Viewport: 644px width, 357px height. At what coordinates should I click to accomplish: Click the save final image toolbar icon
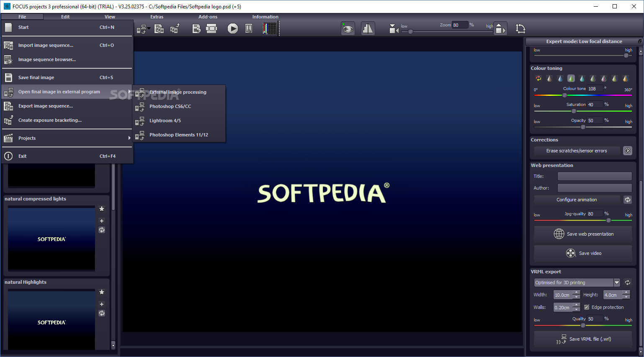coord(196,28)
